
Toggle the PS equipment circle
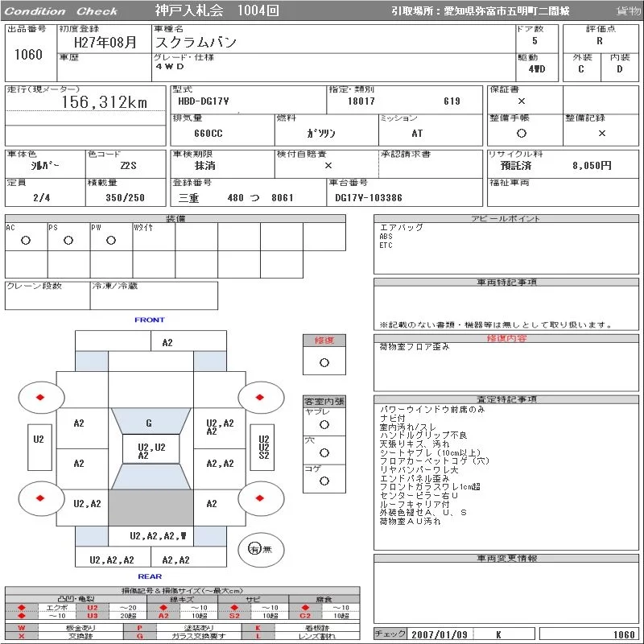68,241
